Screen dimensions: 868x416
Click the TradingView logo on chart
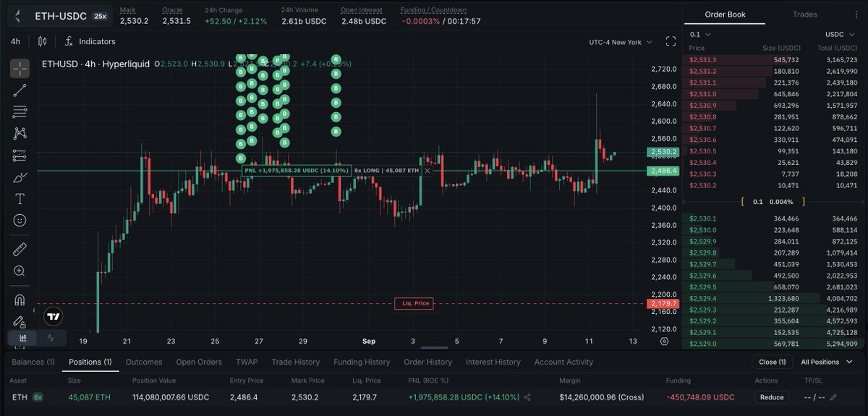click(x=53, y=316)
